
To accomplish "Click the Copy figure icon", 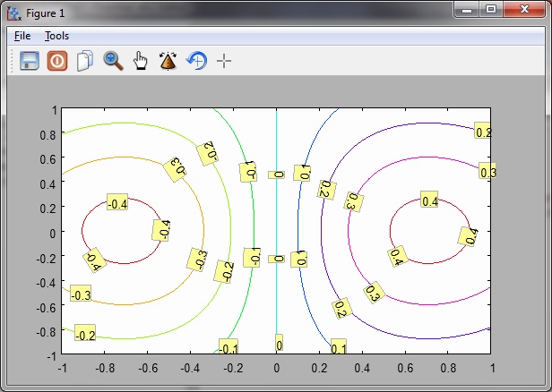I will pos(85,61).
